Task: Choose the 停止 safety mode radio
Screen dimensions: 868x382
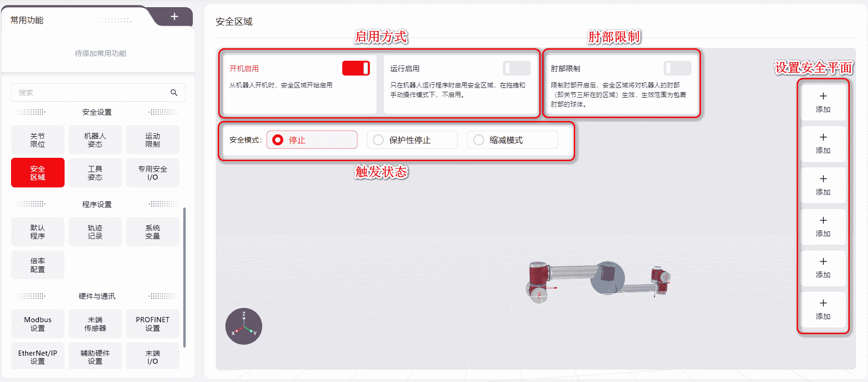Action: [x=312, y=140]
